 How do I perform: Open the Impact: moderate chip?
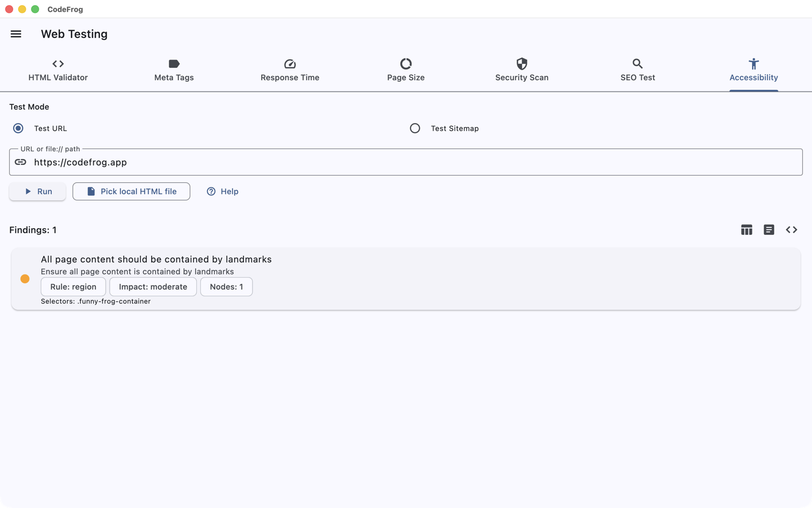(x=153, y=287)
